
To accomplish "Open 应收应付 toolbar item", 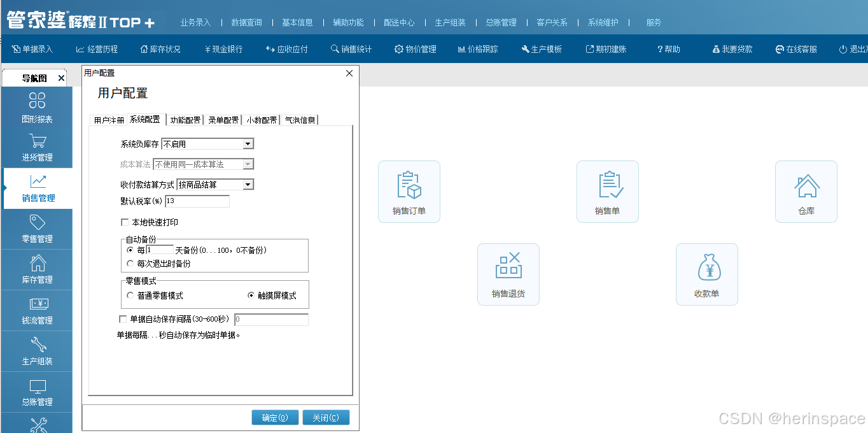I will point(287,49).
